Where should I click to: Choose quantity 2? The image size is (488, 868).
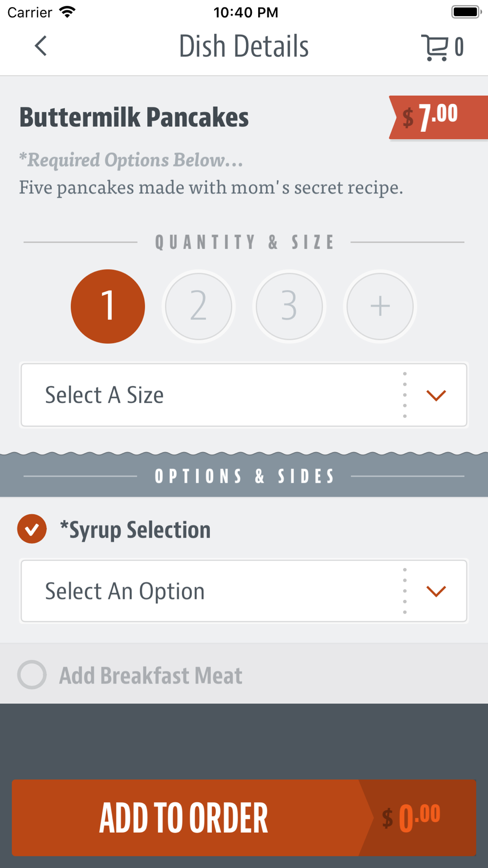199,307
